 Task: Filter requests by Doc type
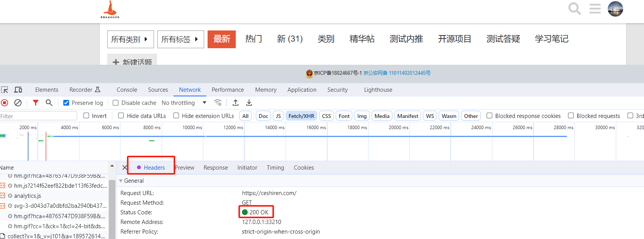tap(264, 116)
